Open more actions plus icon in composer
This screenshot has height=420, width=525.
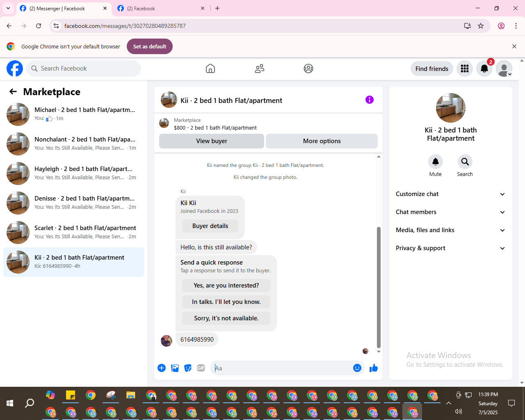(x=162, y=368)
